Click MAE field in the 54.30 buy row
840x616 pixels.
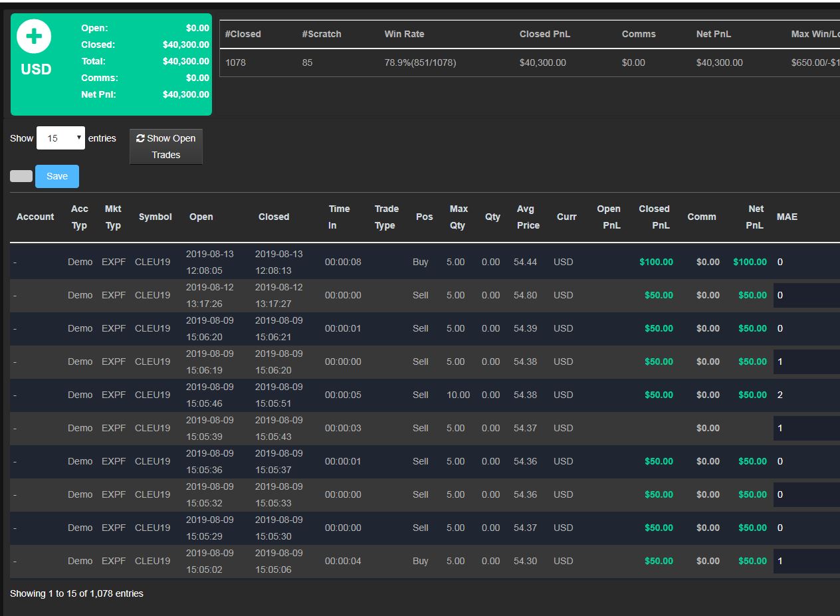click(807, 561)
